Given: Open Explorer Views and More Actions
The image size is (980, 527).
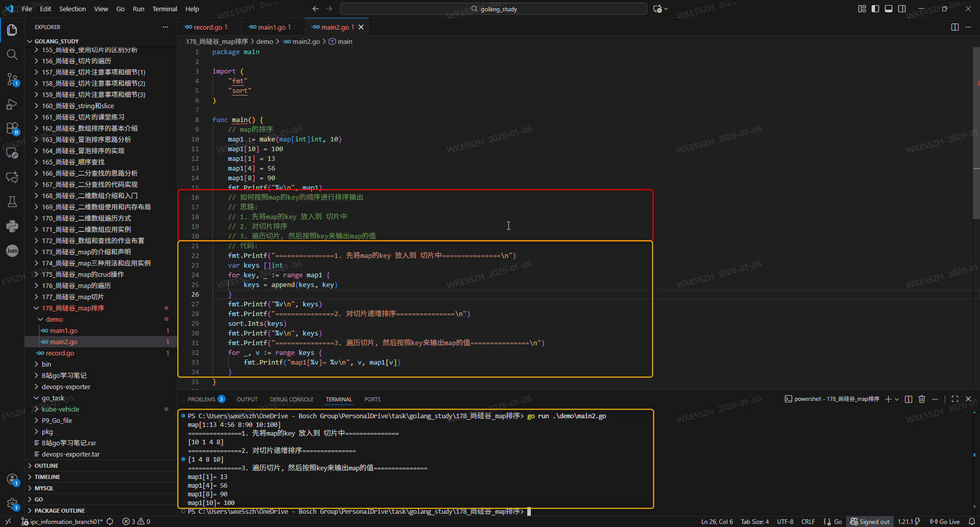Looking at the screenshot, I should (x=165, y=27).
